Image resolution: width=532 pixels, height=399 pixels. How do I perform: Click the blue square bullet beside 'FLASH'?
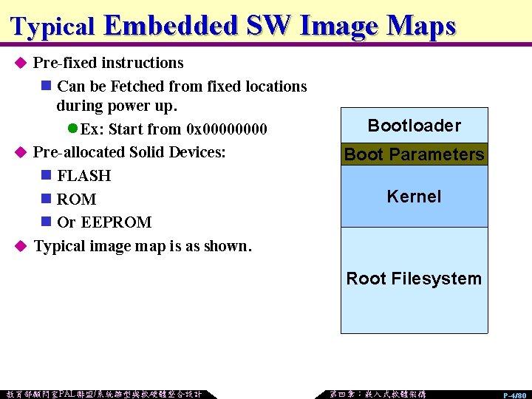tap(46, 174)
